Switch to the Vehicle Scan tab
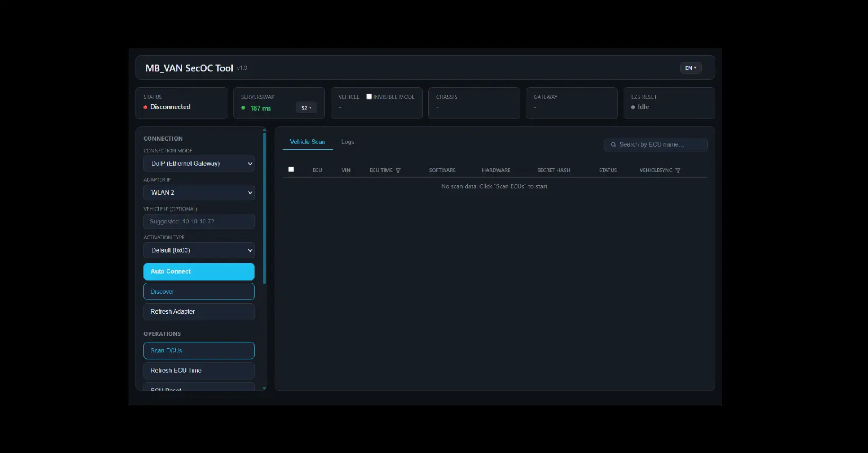 click(308, 142)
